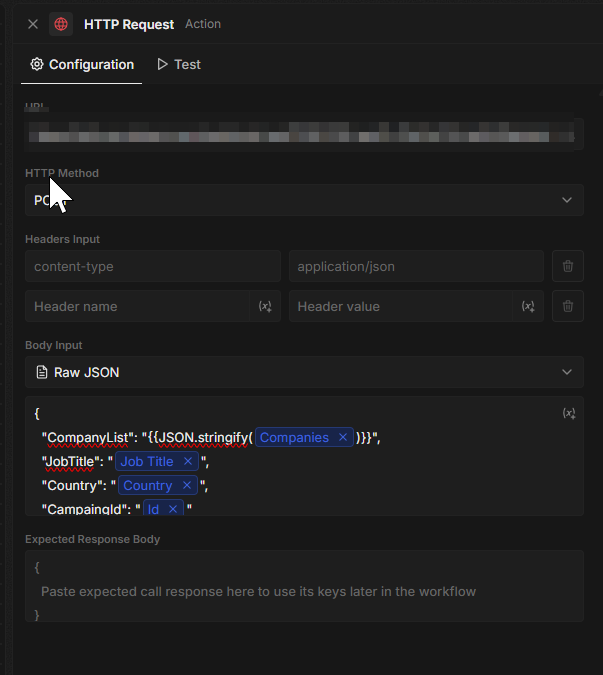Remove the Companies variable chip
This screenshot has height=675, width=603.
[x=343, y=437]
